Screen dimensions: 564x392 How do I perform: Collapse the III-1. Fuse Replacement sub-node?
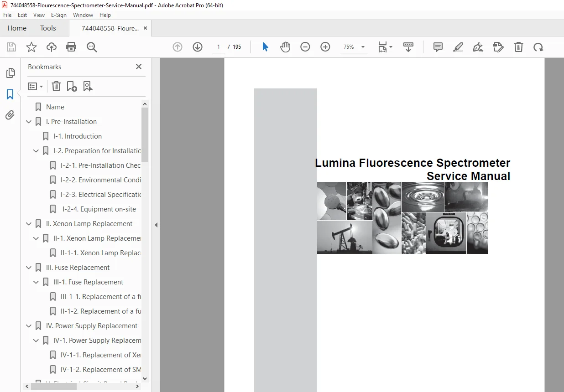36,282
